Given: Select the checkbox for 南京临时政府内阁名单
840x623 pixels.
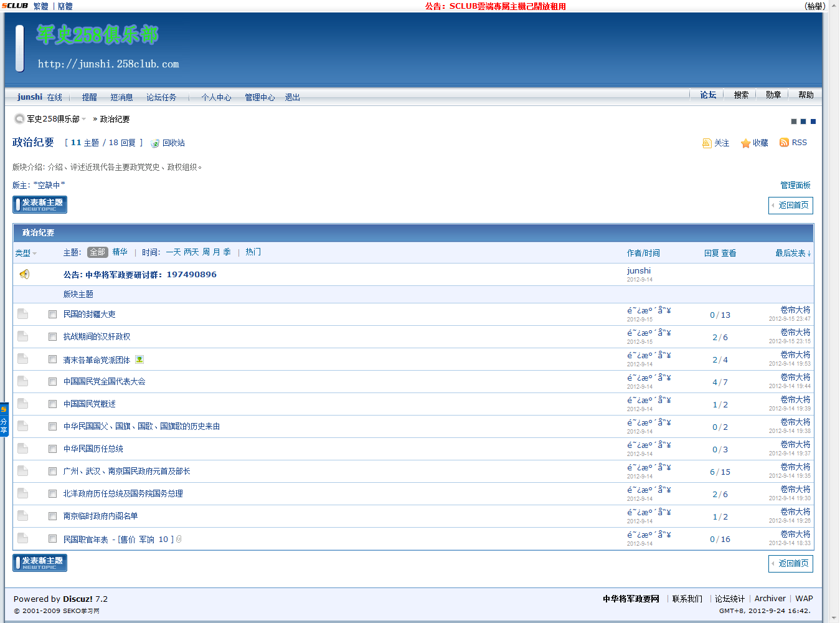Looking at the screenshot, I should tap(53, 516).
